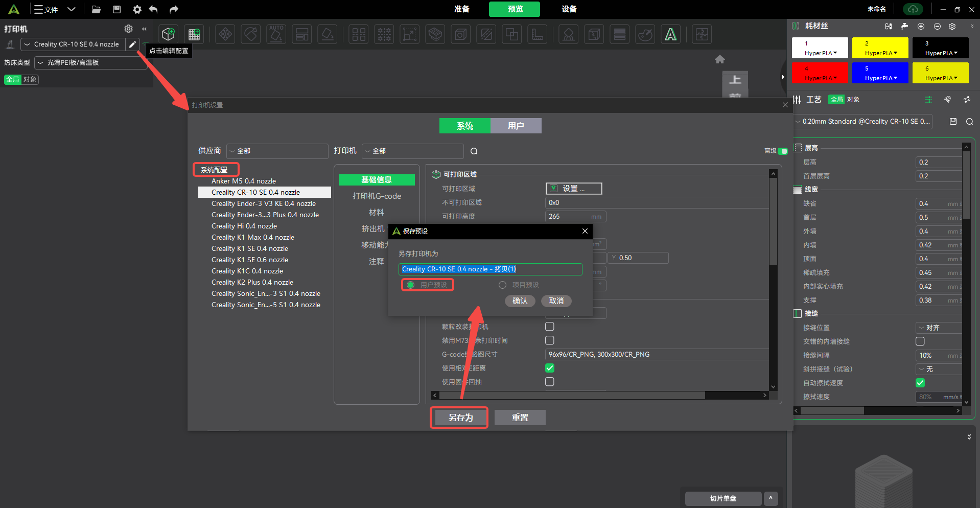Click the open folder icon

[96, 9]
